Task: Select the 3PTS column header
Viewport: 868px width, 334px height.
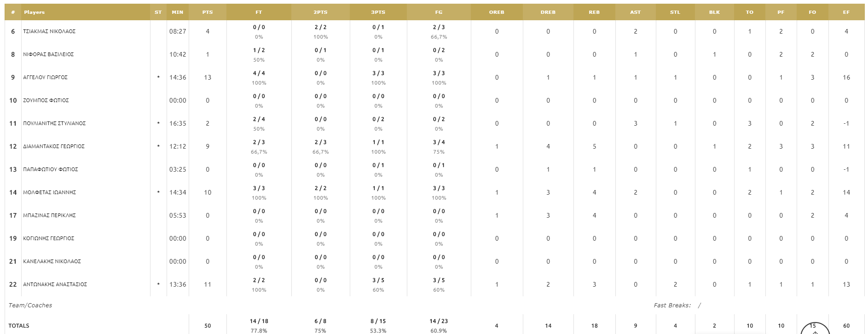Action: click(x=378, y=12)
